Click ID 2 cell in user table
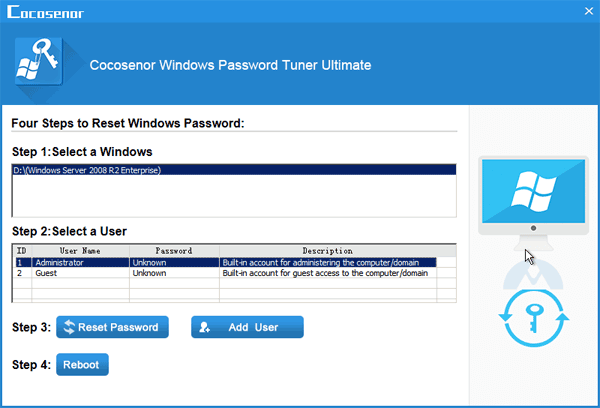 pyautogui.click(x=23, y=273)
